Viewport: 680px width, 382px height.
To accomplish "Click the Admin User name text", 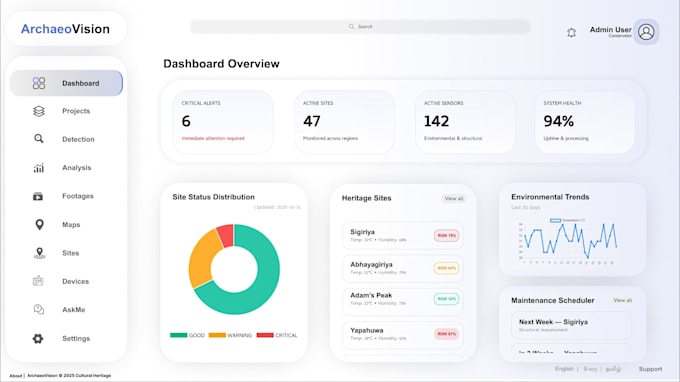I will pyautogui.click(x=610, y=29).
